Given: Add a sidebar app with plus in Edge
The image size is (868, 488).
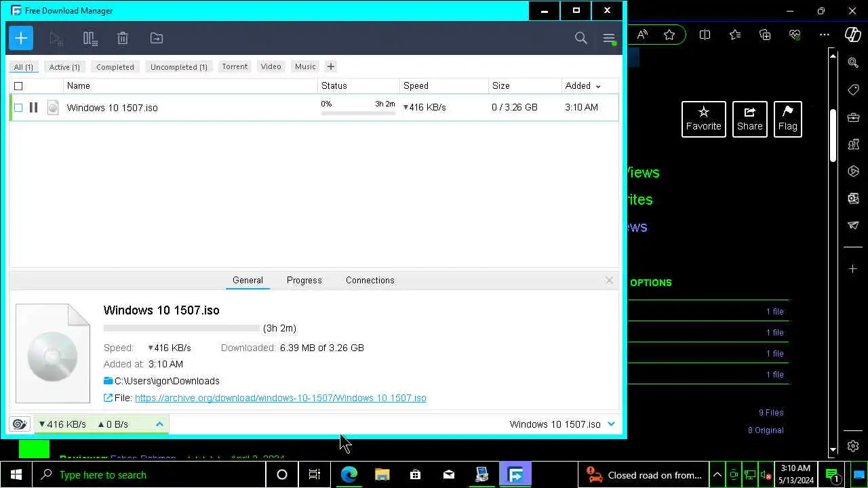Looking at the screenshot, I should click(854, 269).
